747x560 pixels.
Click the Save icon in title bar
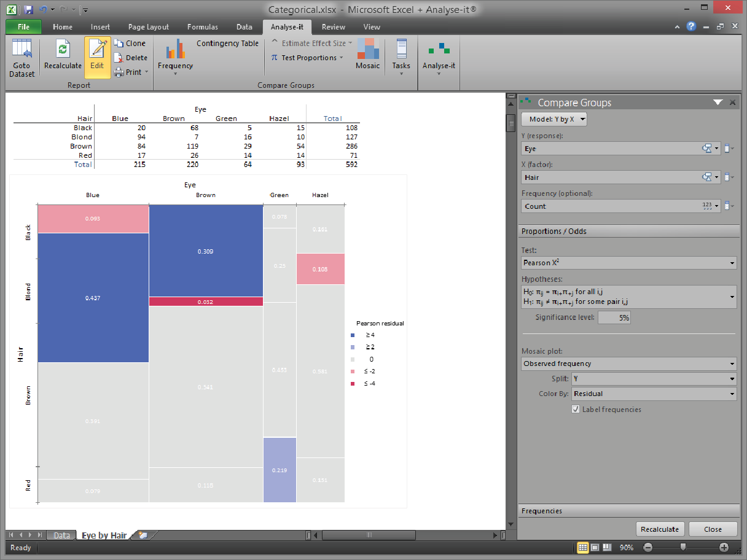click(29, 10)
